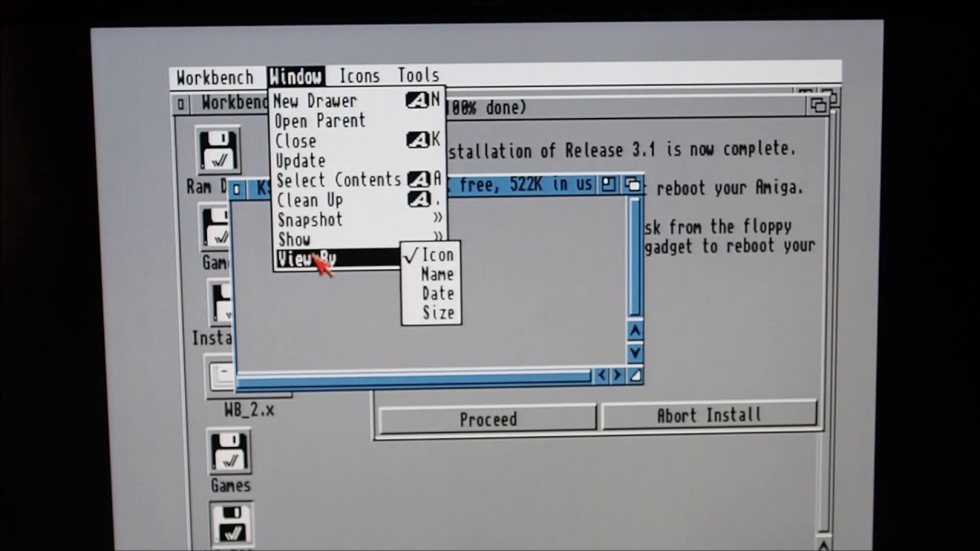Image resolution: width=980 pixels, height=551 pixels.
Task: Choose New Drawer from Window menu
Action: [357, 100]
